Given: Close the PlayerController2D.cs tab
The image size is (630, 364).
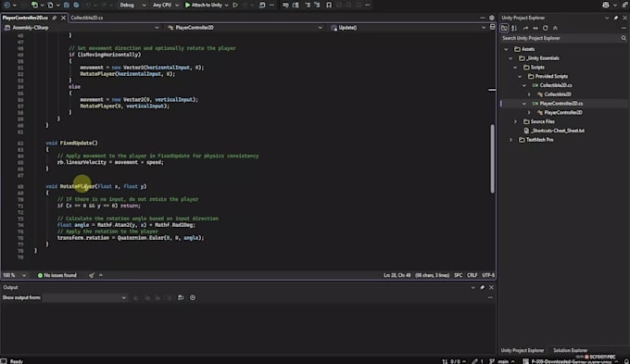Looking at the screenshot, I should [x=63, y=18].
